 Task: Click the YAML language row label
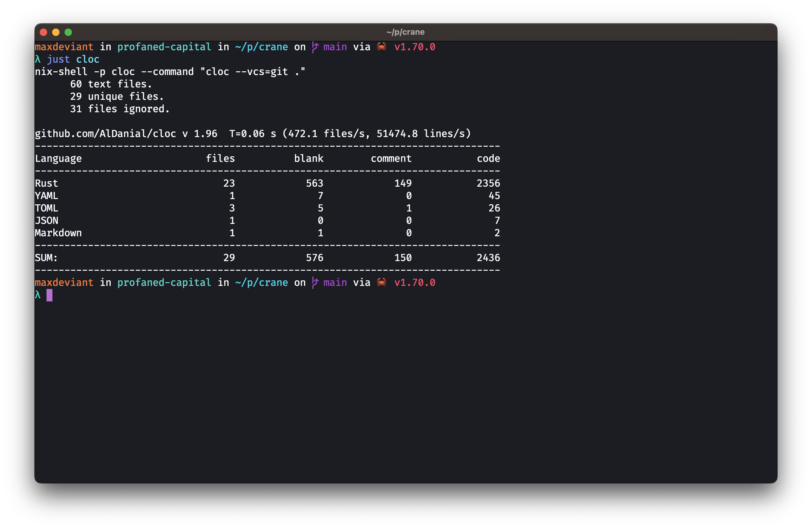(x=47, y=195)
